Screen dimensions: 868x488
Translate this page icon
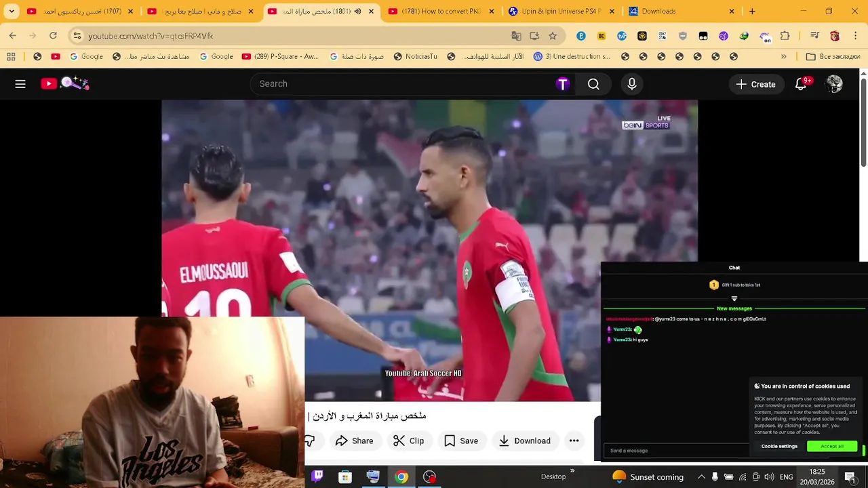[516, 36]
